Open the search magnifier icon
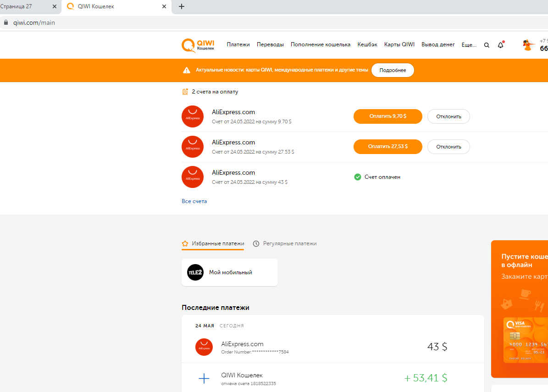Image resolution: width=548 pixels, height=392 pixels. click(x=487, y=45)
